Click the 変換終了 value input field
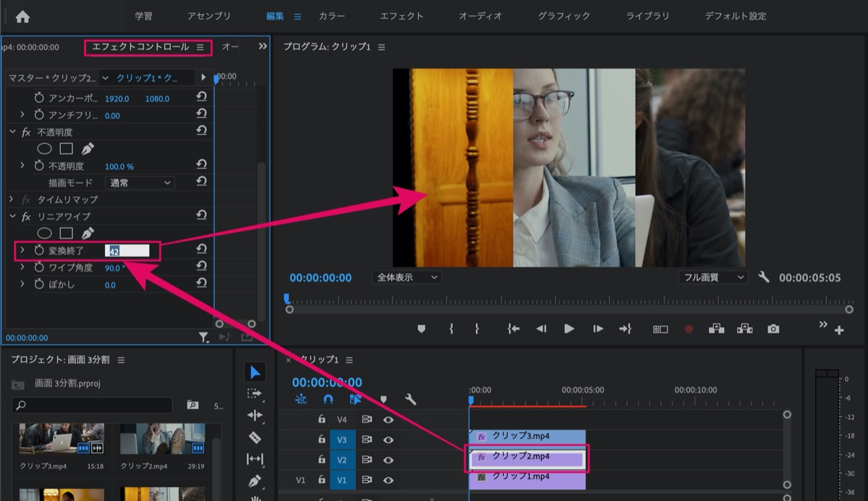 [127, 250]
